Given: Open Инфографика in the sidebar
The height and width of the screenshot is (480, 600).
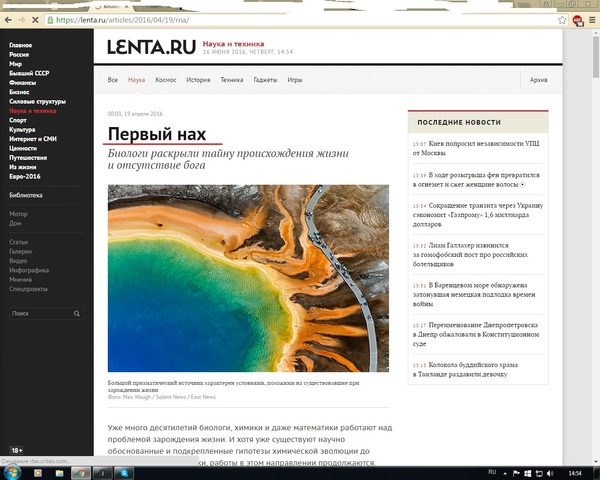Looking at the screenshot, I should 29,270.
